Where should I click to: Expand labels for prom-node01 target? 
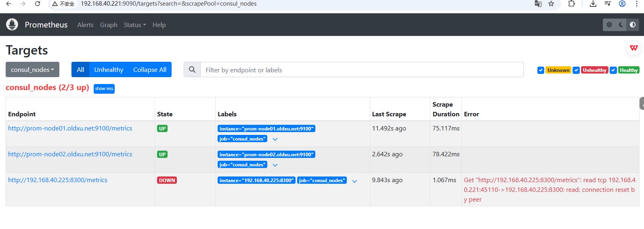coord(275,139)
